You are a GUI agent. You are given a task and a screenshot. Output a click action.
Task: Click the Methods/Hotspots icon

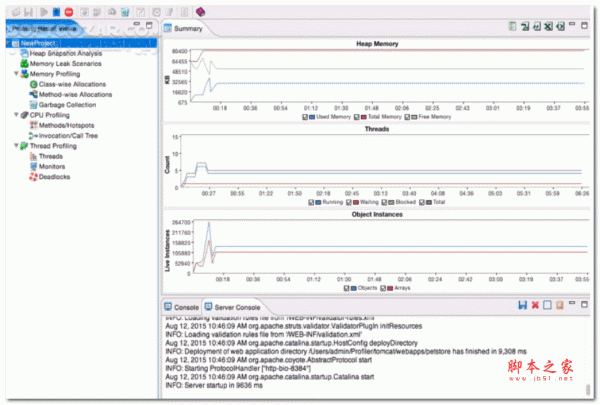click(34, 125)
